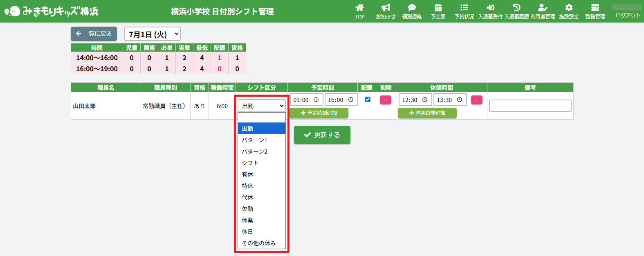Viewport: 644px width, 256px height.
Task: Click the 更新する button
Action: (x=322, y=135)
